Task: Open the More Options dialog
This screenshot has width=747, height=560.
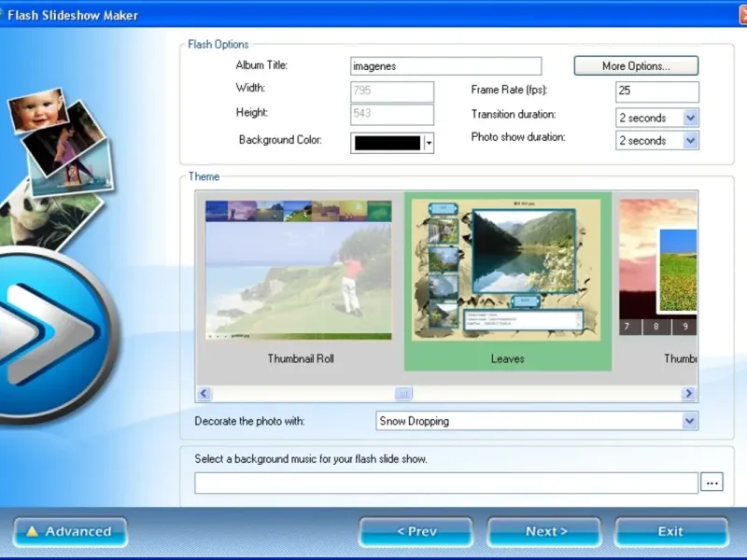Action: [x=636, y=65]
